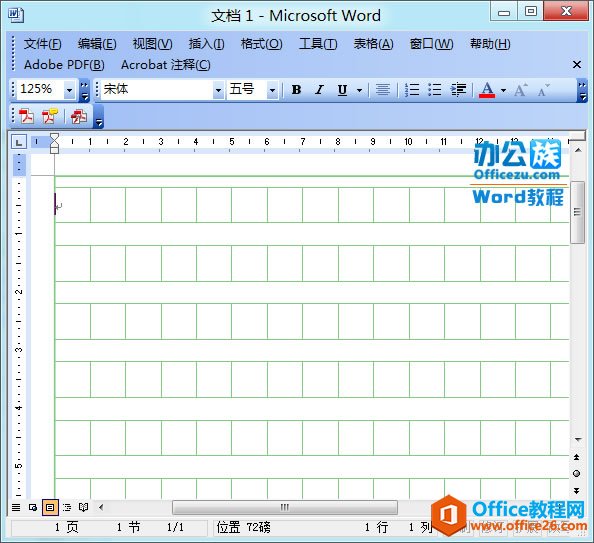Close the document with menu bar X
Screen dimensions: 594x543
(577, 65)
